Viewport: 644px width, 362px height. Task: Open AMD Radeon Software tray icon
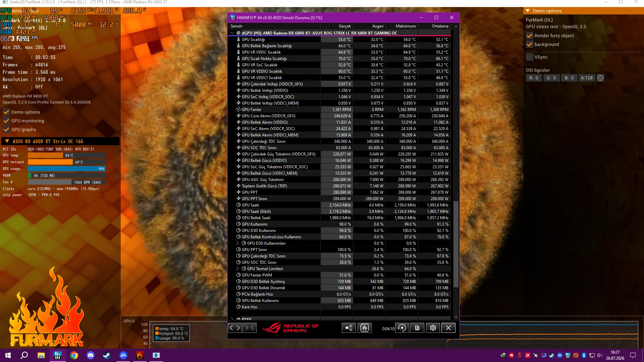[x=528, y=355]
